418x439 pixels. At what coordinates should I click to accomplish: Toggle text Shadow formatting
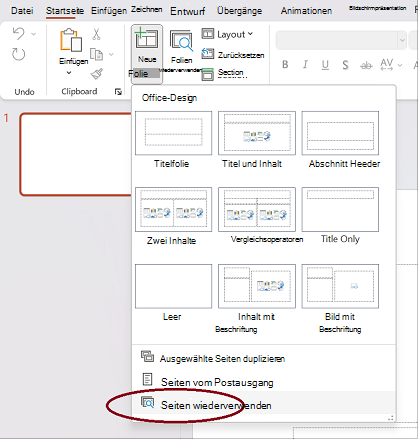[x=346, y=65]
